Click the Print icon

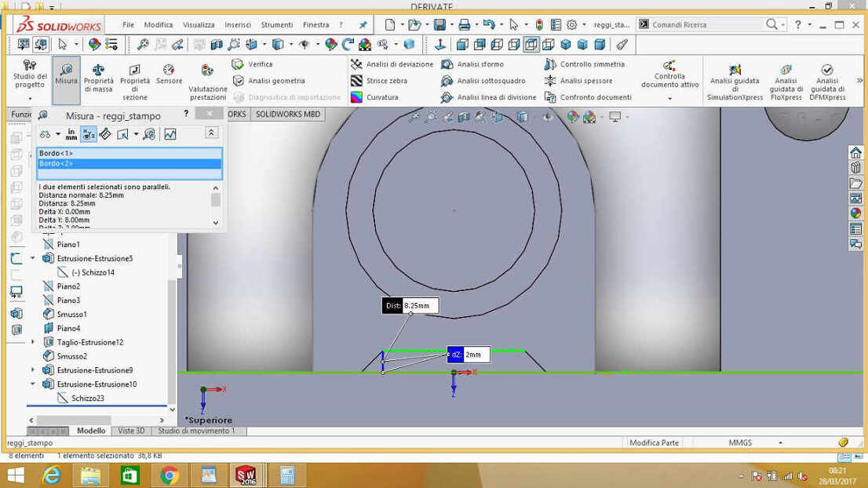click(x=465, y=24)
